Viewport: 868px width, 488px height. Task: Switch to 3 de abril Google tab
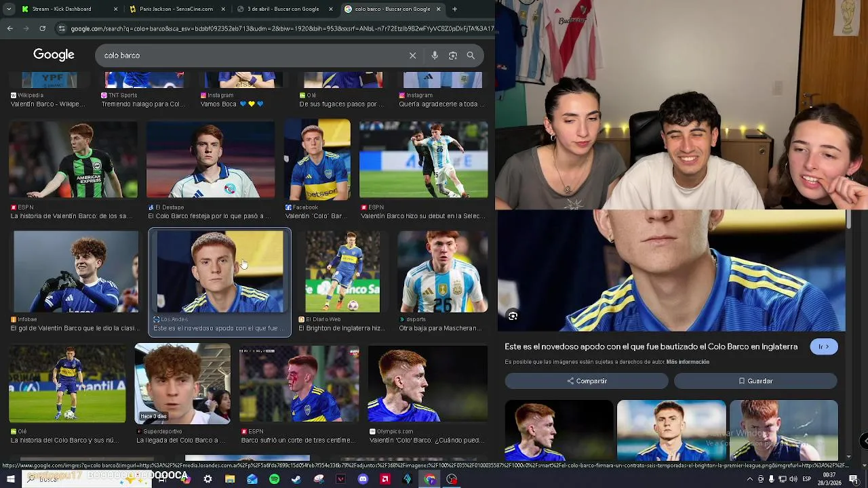point(283,9)
